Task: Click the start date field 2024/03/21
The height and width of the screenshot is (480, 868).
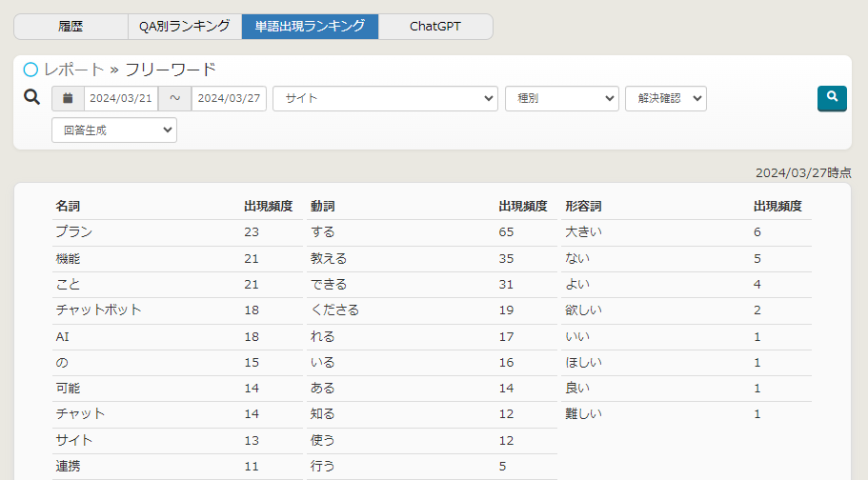Action: click(x=121, y=99)
